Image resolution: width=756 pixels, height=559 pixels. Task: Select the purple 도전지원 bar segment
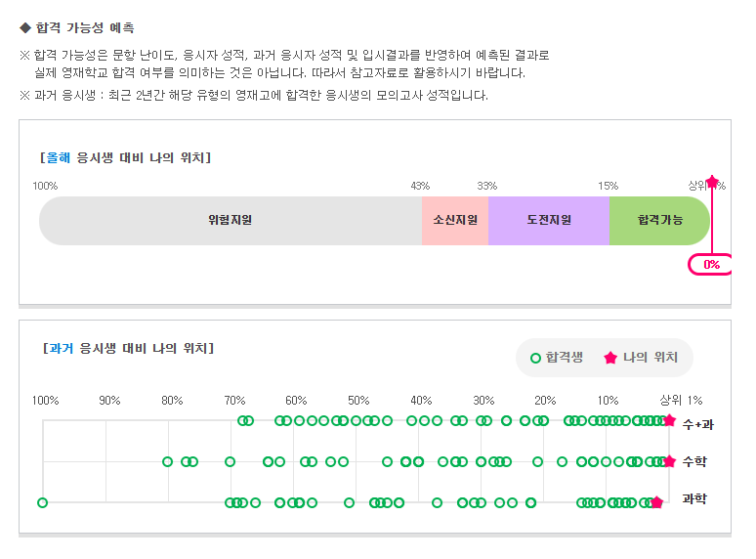(x=549, y=221)
